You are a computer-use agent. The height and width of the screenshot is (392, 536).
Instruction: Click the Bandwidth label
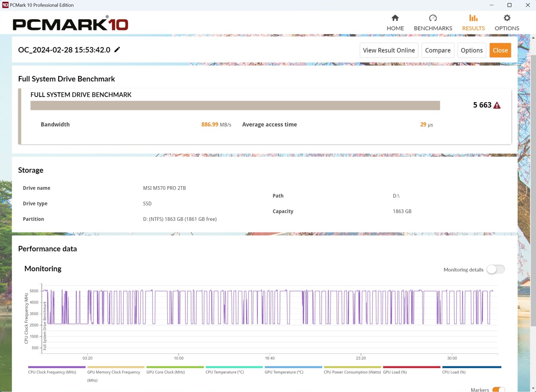[55, 124]
